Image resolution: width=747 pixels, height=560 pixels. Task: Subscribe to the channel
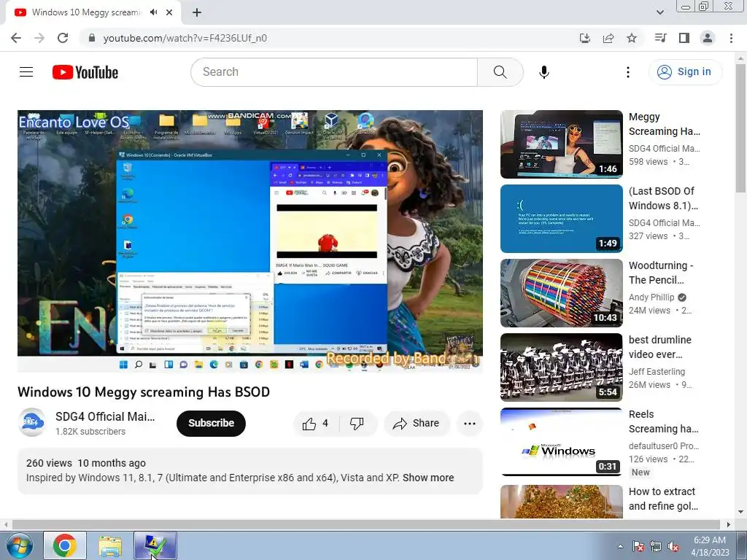[x=211, y=423]
